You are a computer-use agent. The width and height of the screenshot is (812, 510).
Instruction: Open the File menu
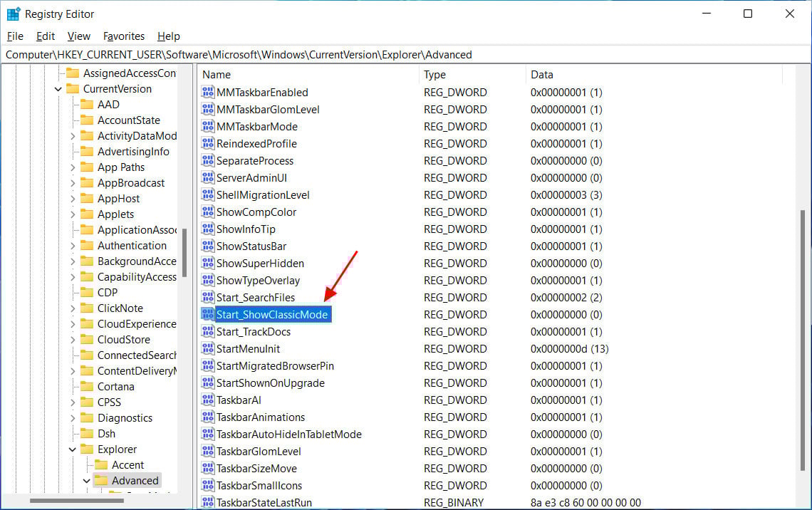(15, 36)
